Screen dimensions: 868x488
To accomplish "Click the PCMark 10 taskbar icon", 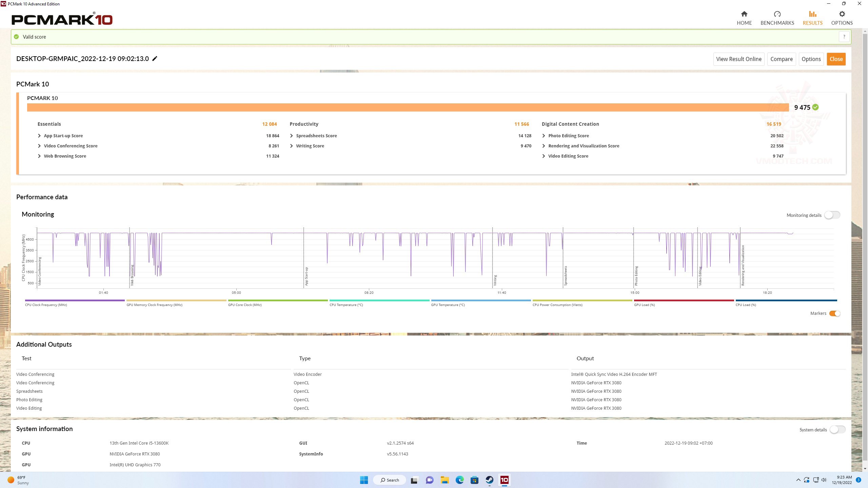I will (x=504, y=480).
